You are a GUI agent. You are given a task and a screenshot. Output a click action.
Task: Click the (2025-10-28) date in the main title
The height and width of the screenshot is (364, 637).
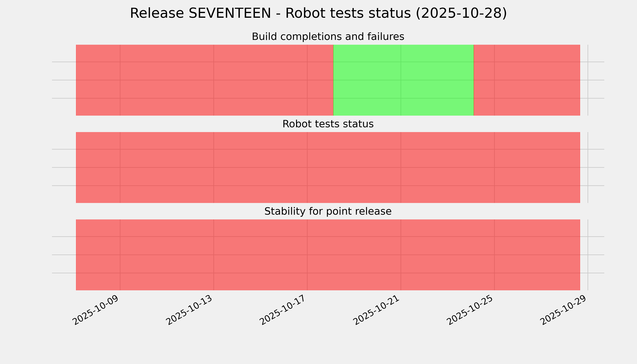pos(461,13)
